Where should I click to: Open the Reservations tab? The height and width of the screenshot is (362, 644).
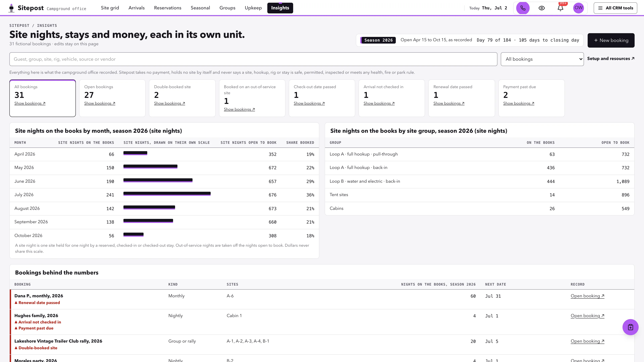168,8
